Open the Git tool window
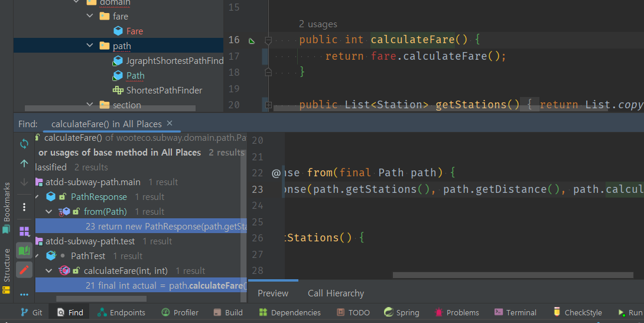This screenshot has height=323, width=644. (32, 313)
